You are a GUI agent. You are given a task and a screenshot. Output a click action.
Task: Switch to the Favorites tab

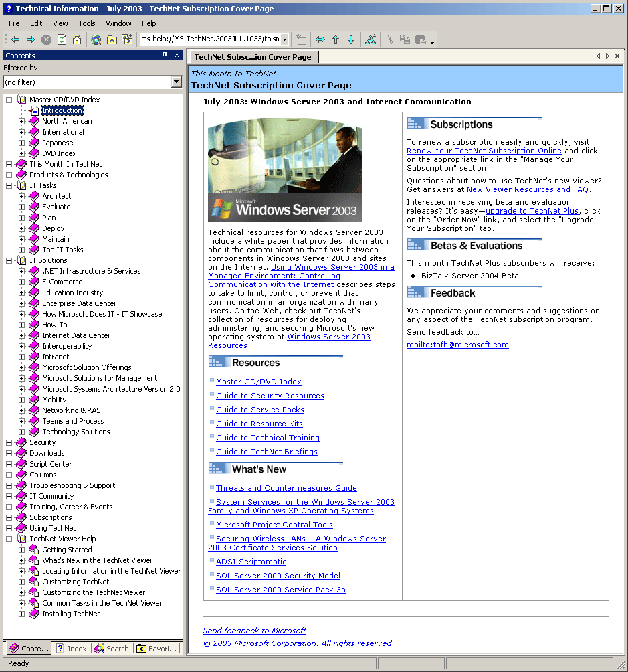[156, 649]
